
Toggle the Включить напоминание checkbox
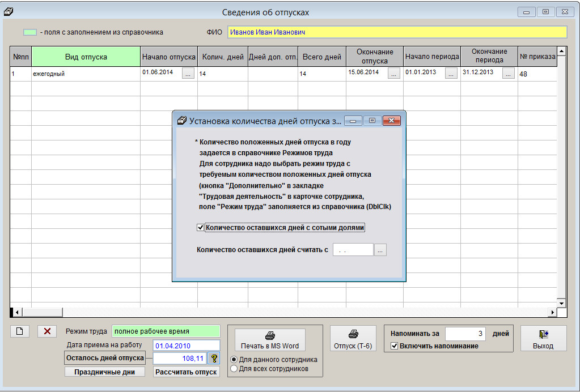[395, 346]
